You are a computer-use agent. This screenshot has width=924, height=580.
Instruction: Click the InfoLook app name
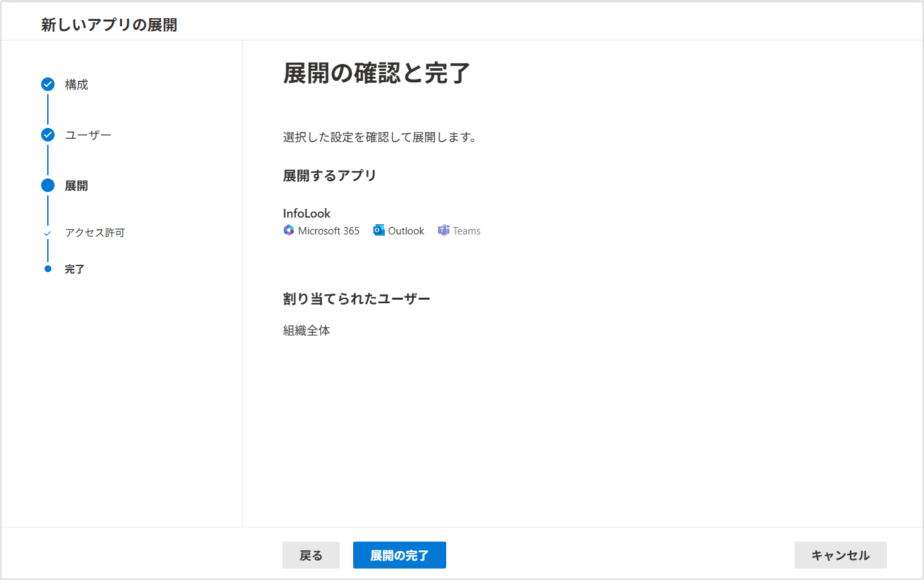point(307,214)
